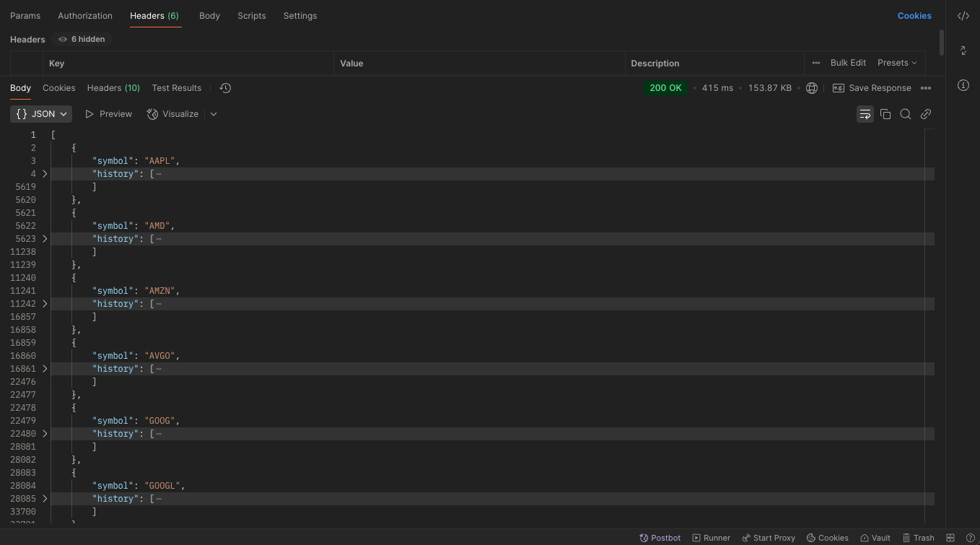Select the response Body tab
The height and width of the screenshot is (545, 980).
coord(20,88)
